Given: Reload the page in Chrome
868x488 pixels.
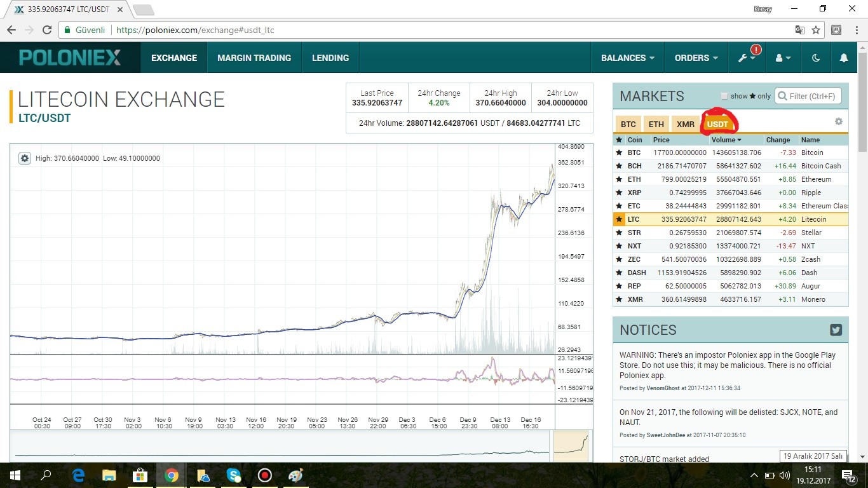Looking at the screenshot, I should click(x=47, y=30).
